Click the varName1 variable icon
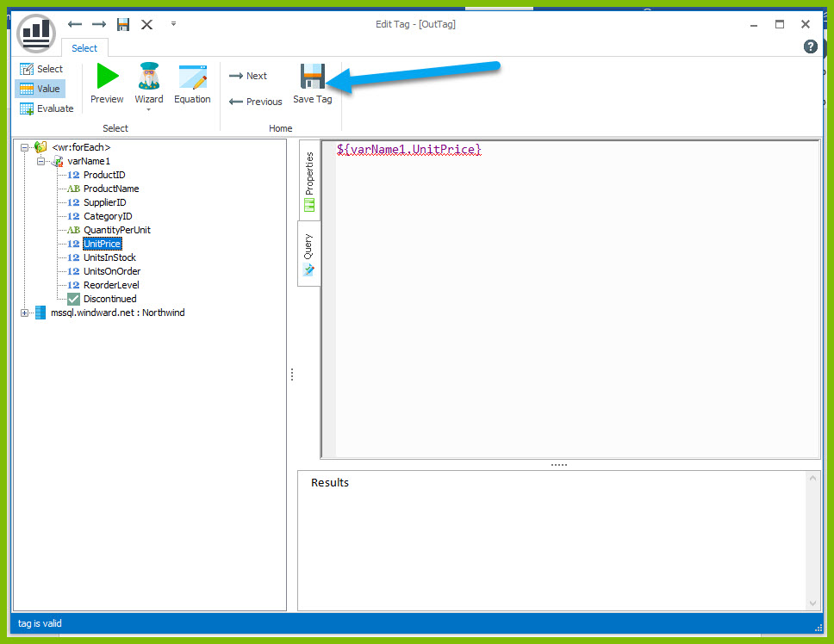 tap(57, 161)
